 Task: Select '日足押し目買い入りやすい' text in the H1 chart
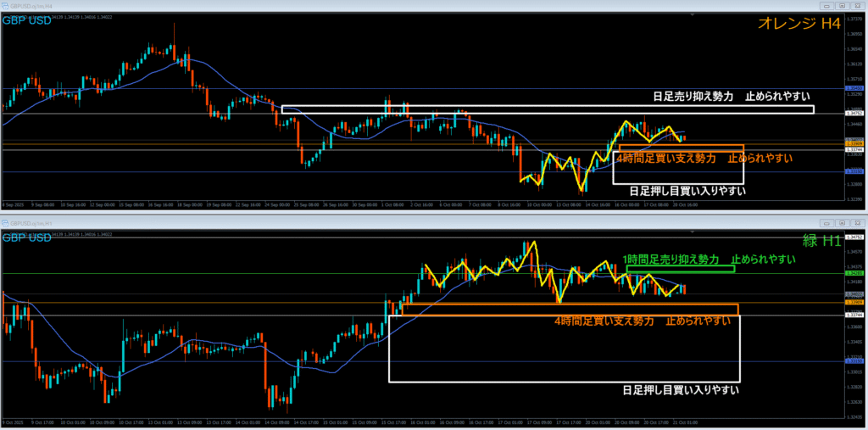point(681,390)
